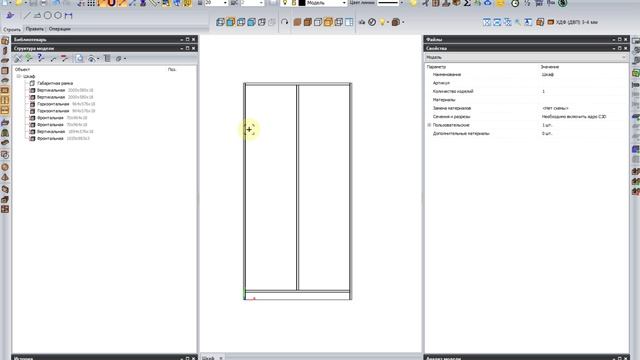Click the Замена материалов property row
This screenshot has height=360, width=640.
tap(527, 108)
